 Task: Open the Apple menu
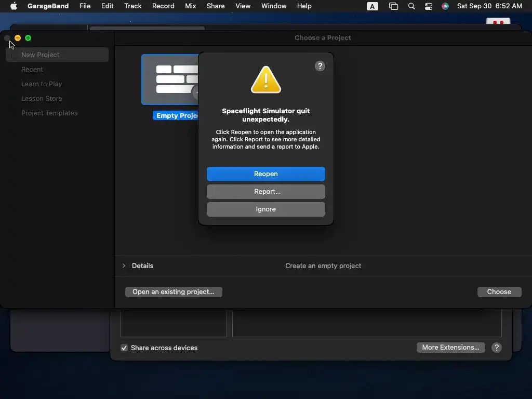[14, 6]
